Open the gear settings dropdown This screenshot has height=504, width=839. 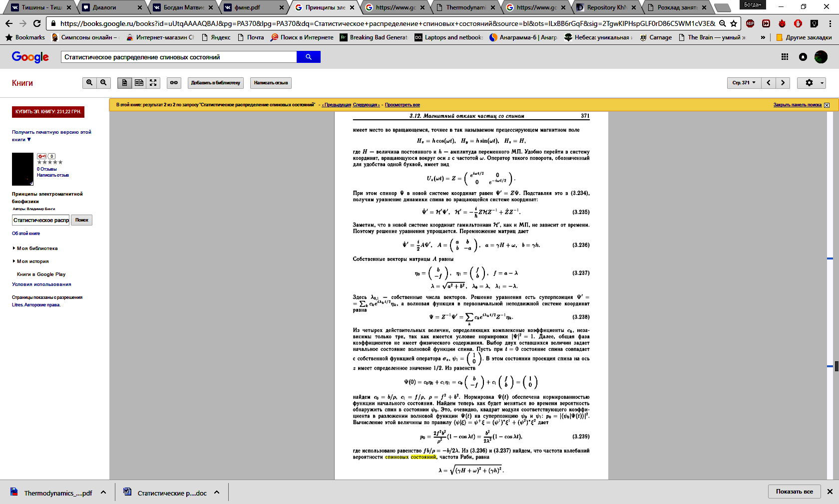coord(811,83)
